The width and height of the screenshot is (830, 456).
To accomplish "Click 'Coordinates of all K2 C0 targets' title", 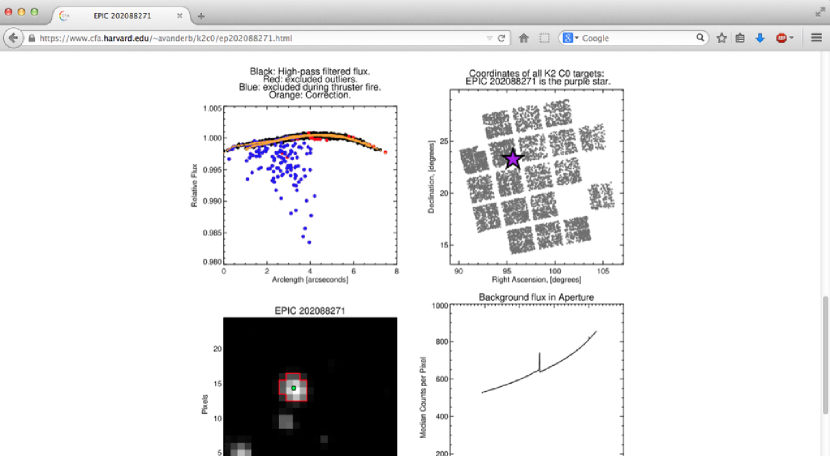I will click(537, 74).
